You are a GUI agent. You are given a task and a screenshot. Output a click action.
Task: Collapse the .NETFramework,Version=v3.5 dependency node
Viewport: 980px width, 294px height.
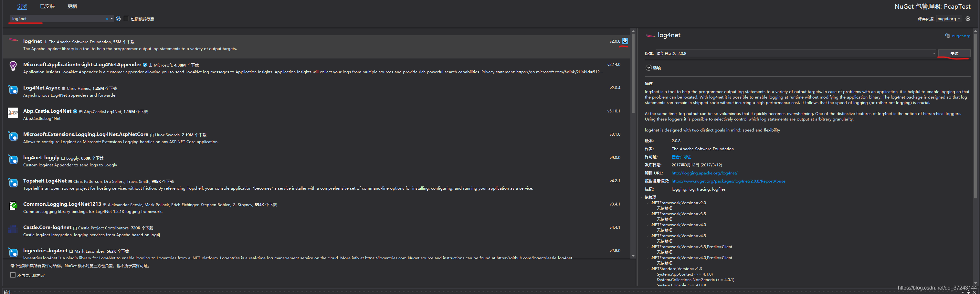tap(648, 214)
